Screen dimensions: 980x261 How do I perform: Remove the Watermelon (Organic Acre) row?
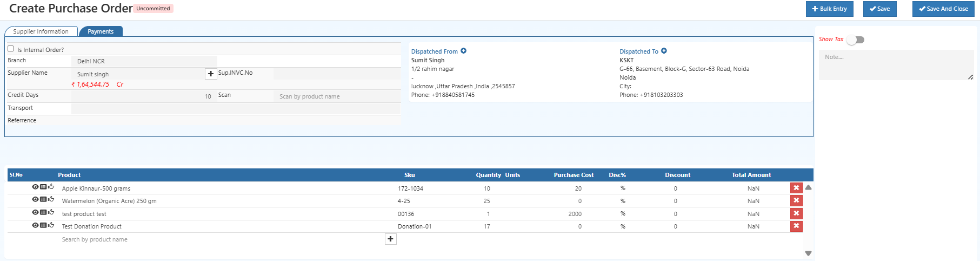tap(796, 200)
